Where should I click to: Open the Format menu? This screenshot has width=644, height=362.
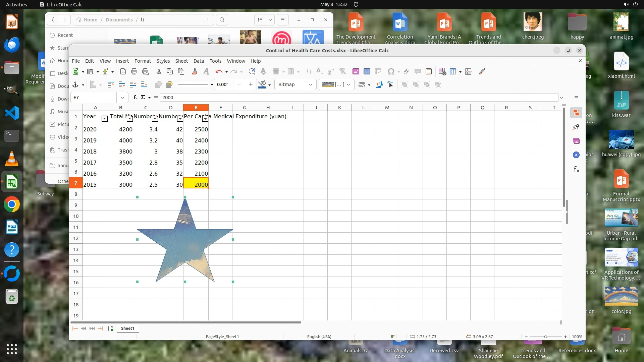tap(143, 61)
